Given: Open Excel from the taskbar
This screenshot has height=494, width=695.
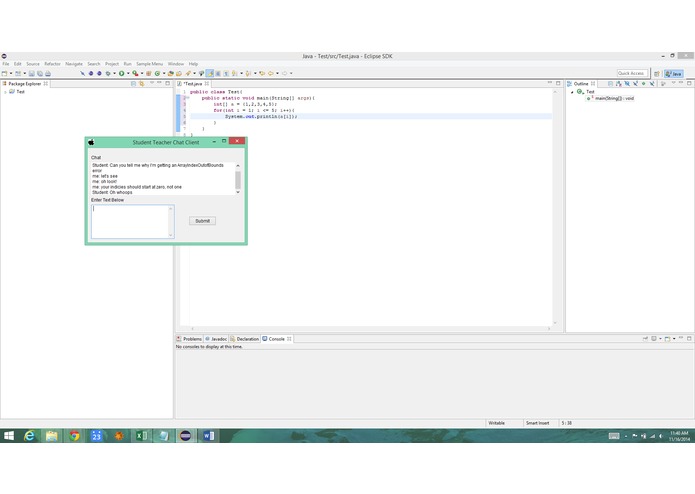Looking at the screenshot, I should 141,436.
